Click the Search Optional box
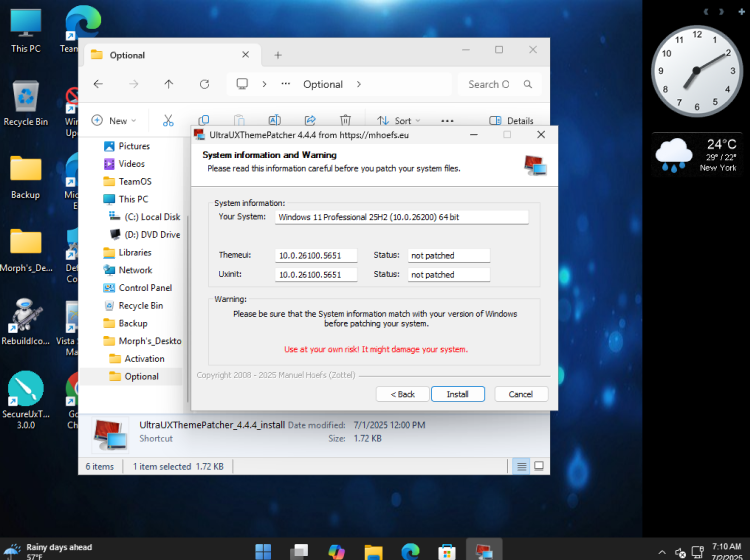This screenshot has height=560, width=750. pos(499,84)
